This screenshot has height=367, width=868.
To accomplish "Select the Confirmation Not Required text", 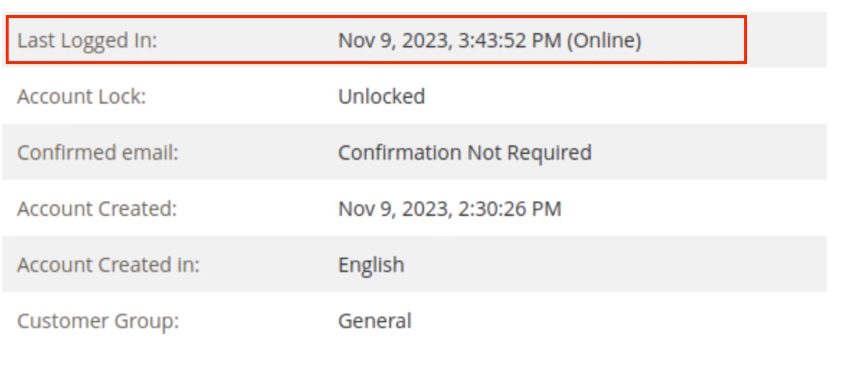I will pos(465,153).
